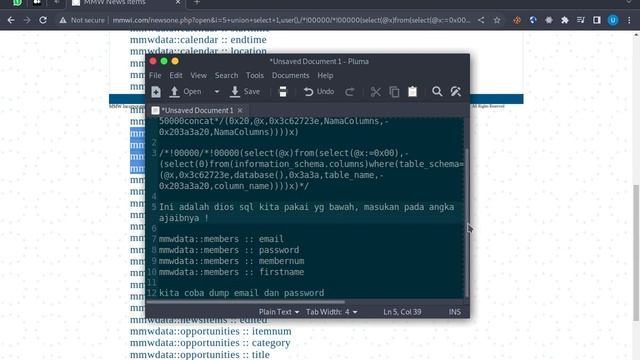
Task: Click the browser page vertical scrollbar
Action: click(636, 252)
